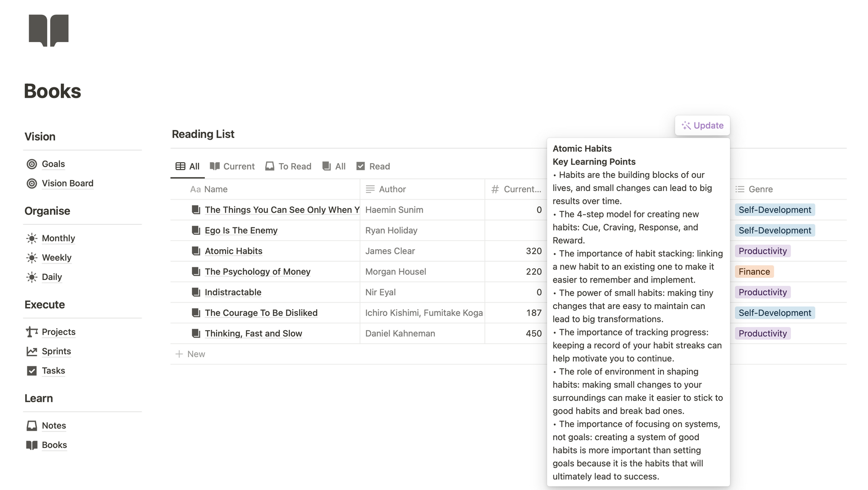
Task: Click the Finance genre tag
Action: click(x=754, y=271)
